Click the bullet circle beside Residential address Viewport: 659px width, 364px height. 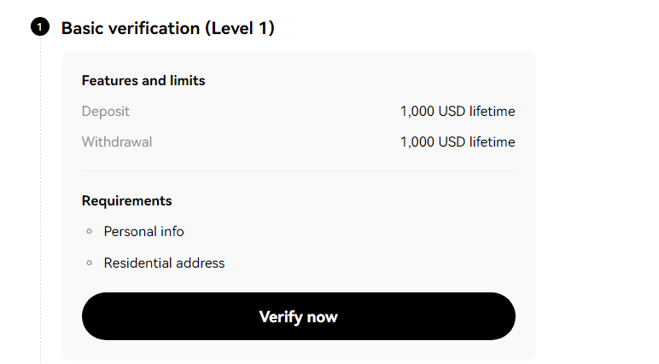coord(89,263)
